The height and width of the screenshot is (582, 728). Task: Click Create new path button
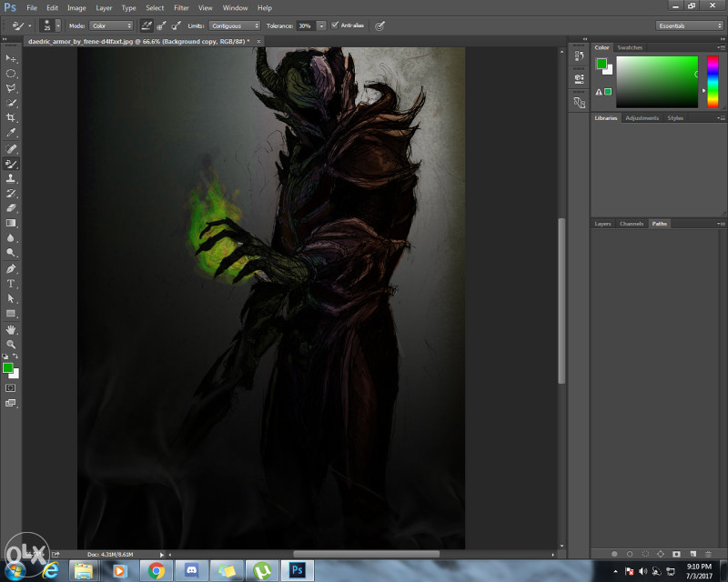[x=693, y=554]
